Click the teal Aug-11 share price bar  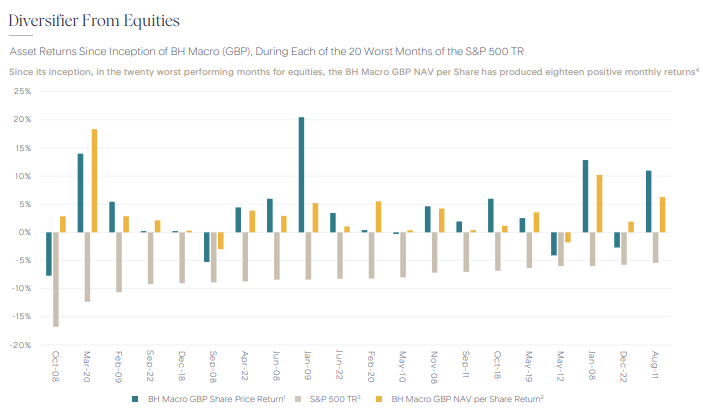(x=648, y=201)
